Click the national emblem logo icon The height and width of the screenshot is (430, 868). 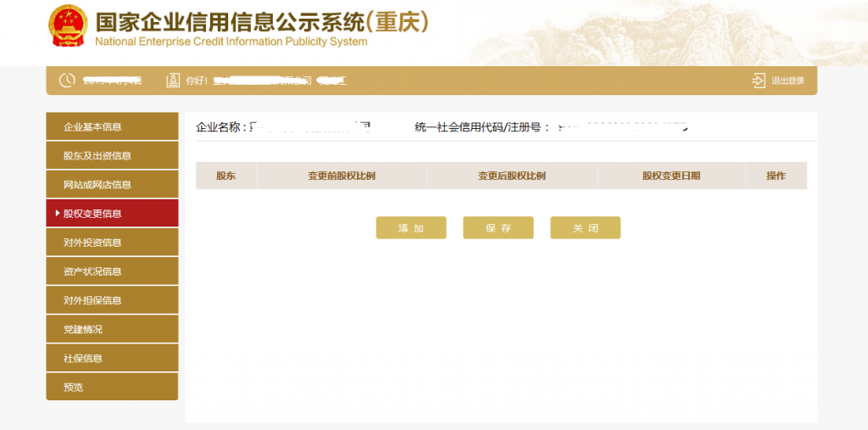pyautogui.click(x=68, y=25)
